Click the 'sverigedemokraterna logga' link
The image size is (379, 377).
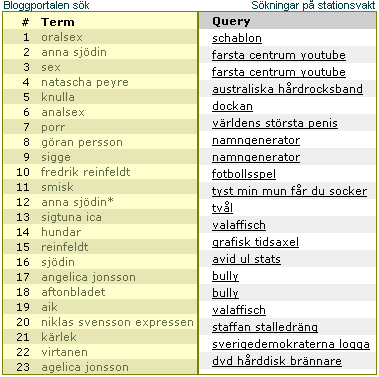291,344
